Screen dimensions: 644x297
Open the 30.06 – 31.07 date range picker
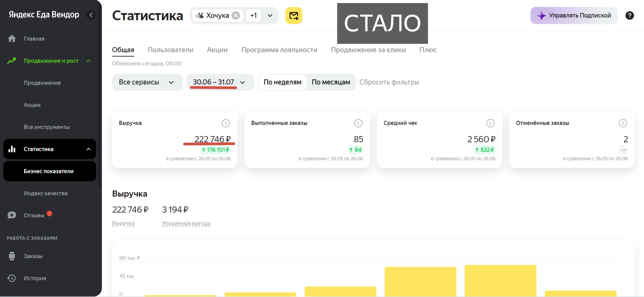[220, 82]
